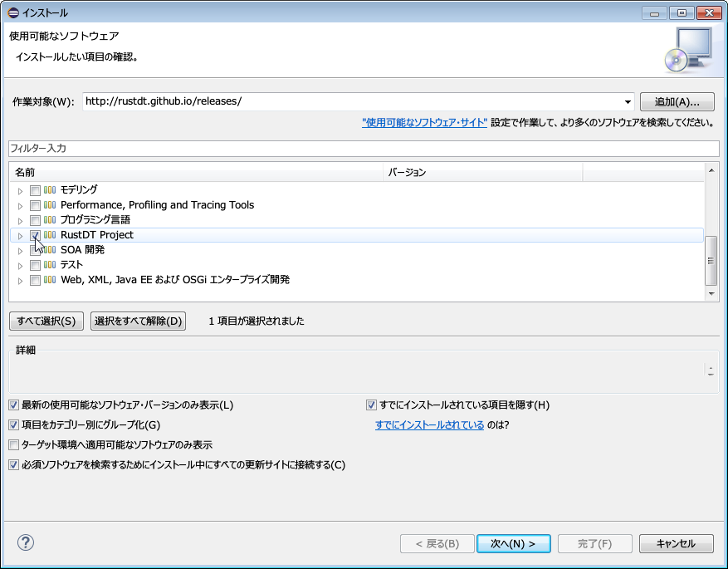
Task: Click the キャンセル button
Action: (676, 543)
